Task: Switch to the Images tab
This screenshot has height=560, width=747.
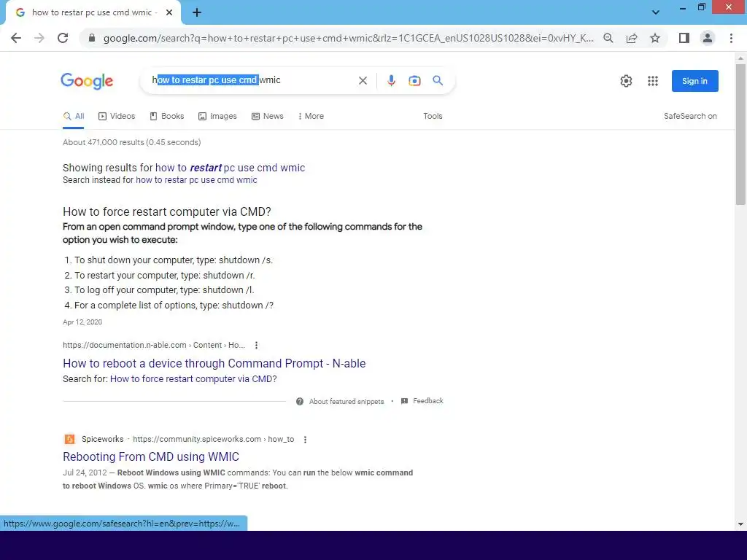Action: 217,116
